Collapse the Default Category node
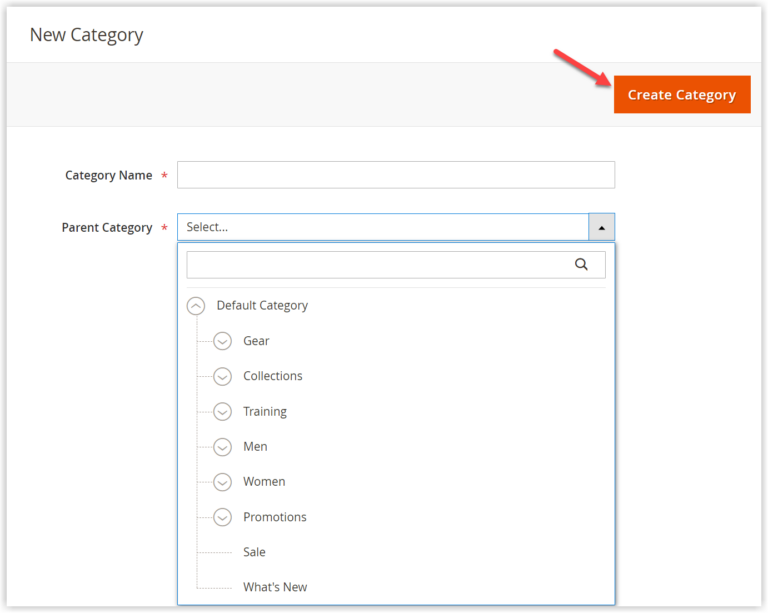The height and width of the screenshot is (613, 768). pyautogui.click(x=196, y=306)
